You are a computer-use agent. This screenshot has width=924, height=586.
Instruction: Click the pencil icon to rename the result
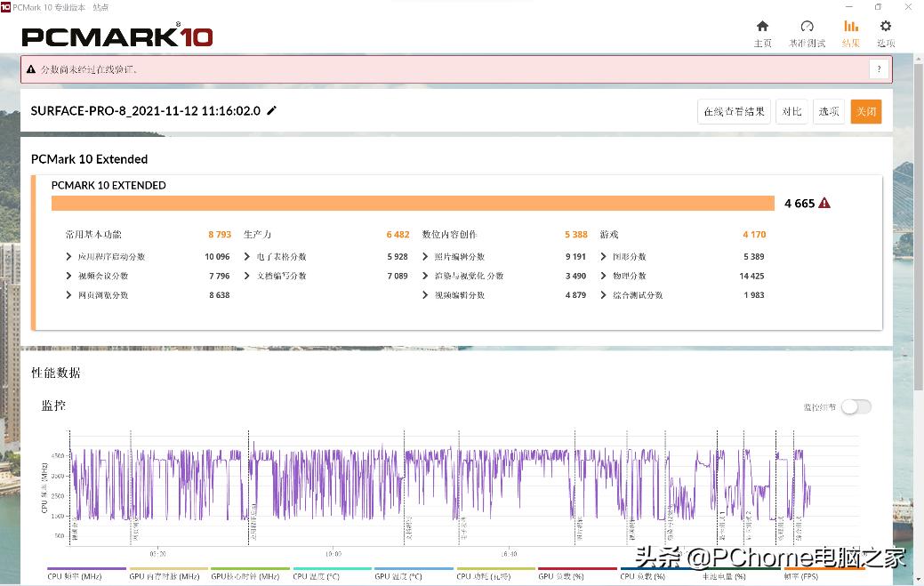click(x=271, y=111)
